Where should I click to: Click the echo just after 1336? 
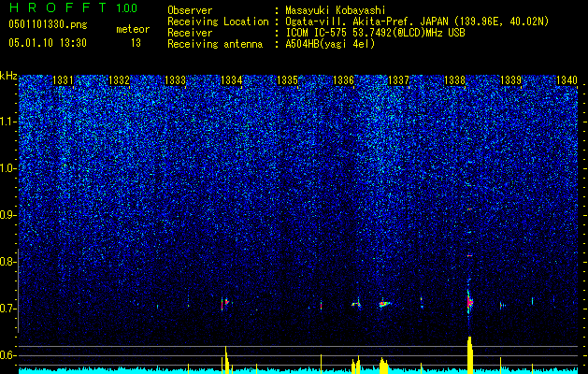pyautogui.click(x=356, y=304)
